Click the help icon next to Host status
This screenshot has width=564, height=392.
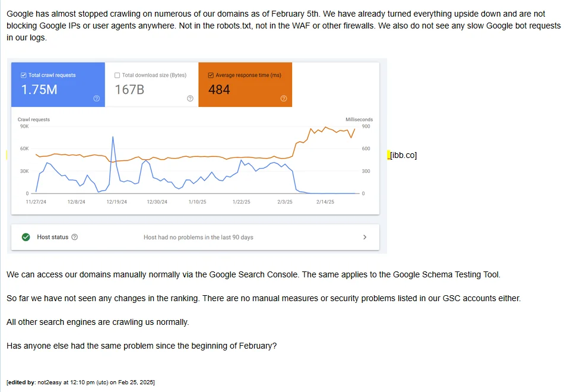(x=74, y=237)
